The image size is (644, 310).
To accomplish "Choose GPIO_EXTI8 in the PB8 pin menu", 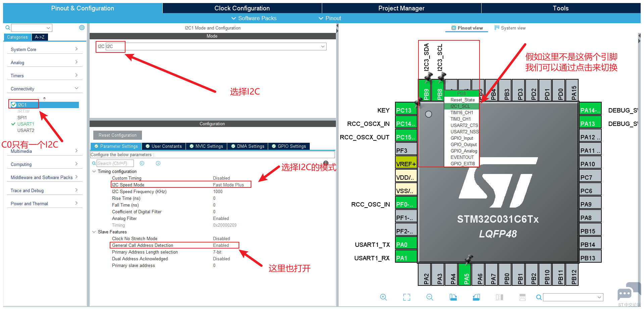I will pyautogui.click(x=462, y=164).
